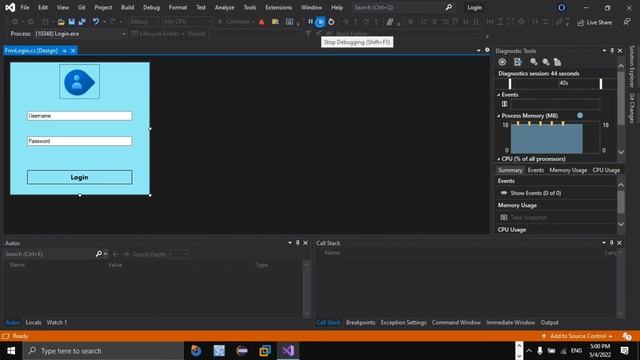The image size is (640, 360).
Task: Click the Save All icon
Action: [82, 22]
